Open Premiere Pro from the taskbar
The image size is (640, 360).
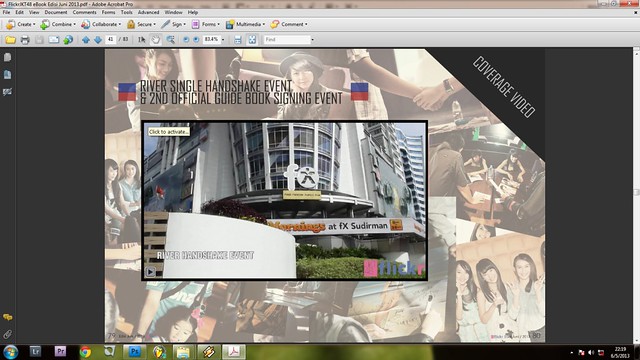coord(60,351)
